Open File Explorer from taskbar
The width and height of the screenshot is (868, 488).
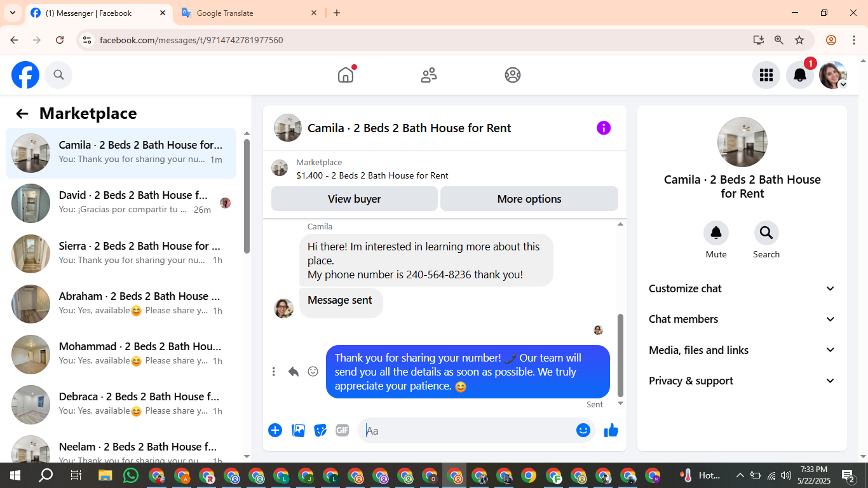(x=105, y=475)
